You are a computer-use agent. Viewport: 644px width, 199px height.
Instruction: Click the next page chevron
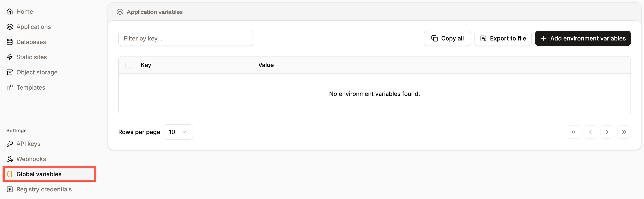click(607, 132)
